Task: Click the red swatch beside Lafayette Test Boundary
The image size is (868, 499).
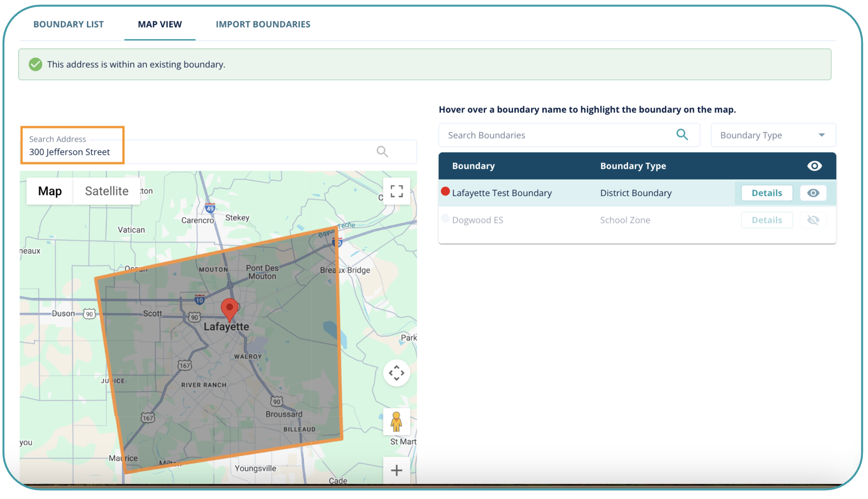Action: tap(445, 191)
